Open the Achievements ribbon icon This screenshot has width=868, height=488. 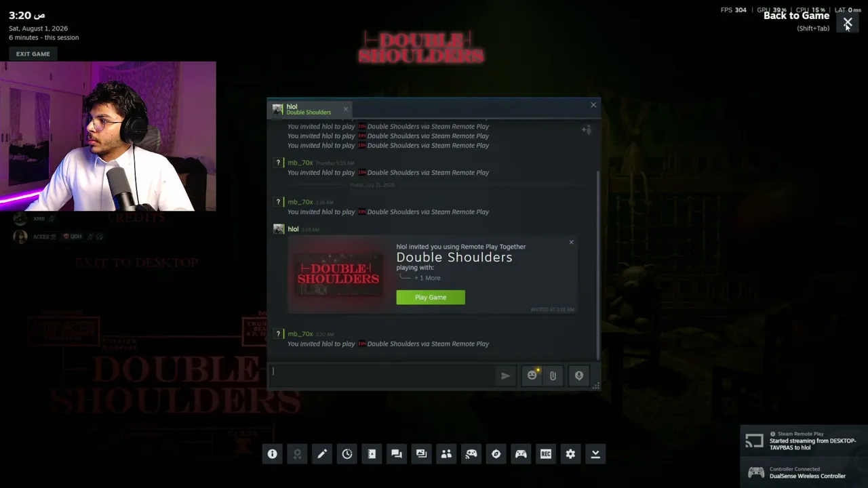click(297, 454)
